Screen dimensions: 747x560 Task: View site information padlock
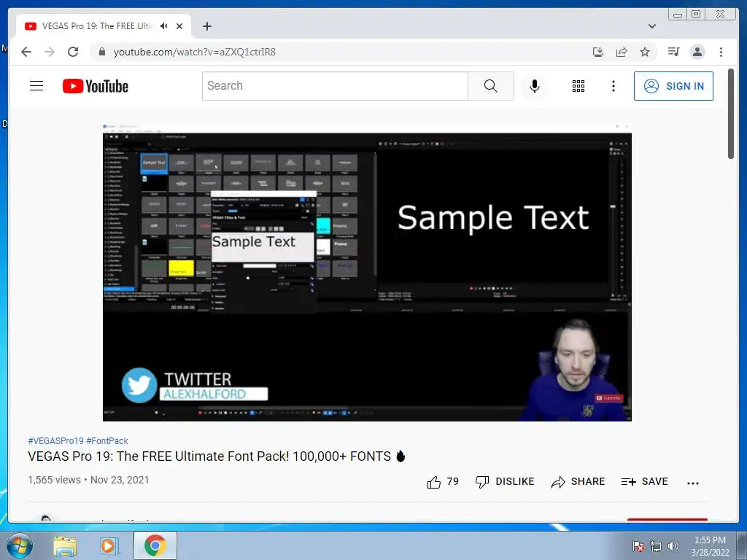(101, 52)
